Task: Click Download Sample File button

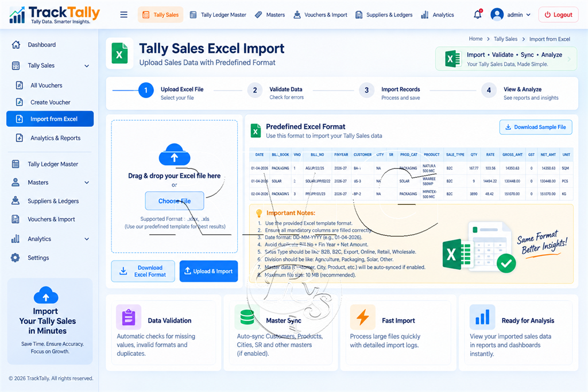Action: click(x=536, y=127)
